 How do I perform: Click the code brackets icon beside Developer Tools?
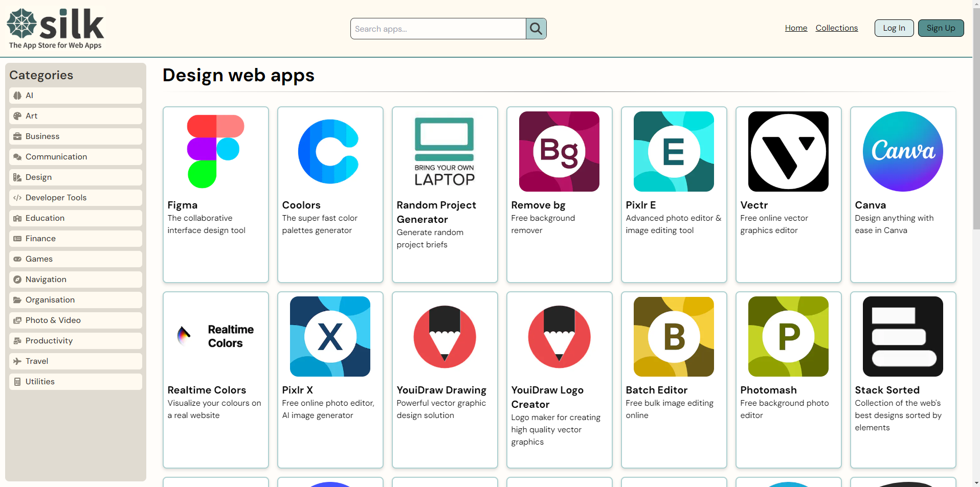click(x=17, y=198)
